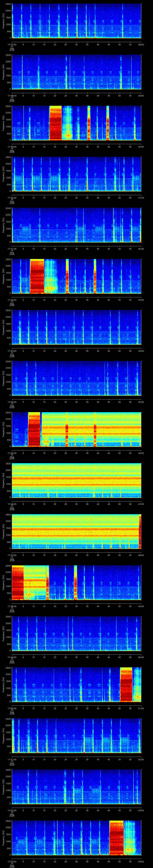Click the 17:40:00 start time label
Screen dimensions: 153x868
[12, 198]
